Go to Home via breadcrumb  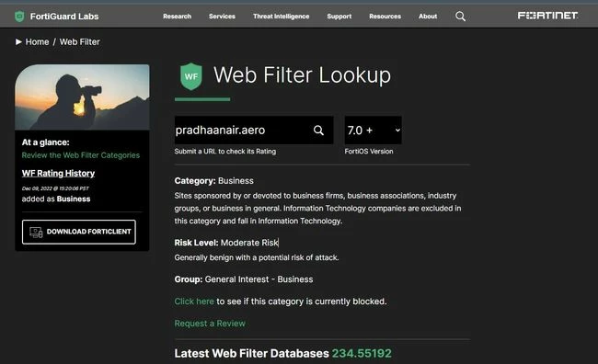point(37,42)
